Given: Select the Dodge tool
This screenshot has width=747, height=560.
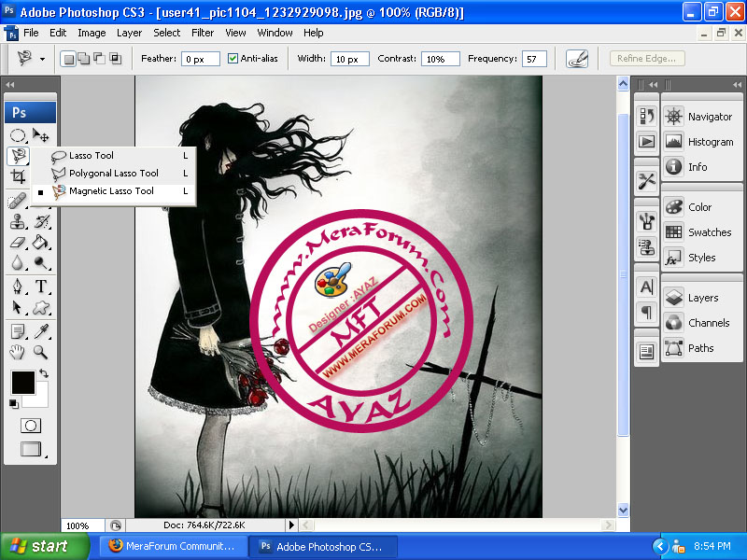Looking at the screenshot, I should click(x=41, y=263).
